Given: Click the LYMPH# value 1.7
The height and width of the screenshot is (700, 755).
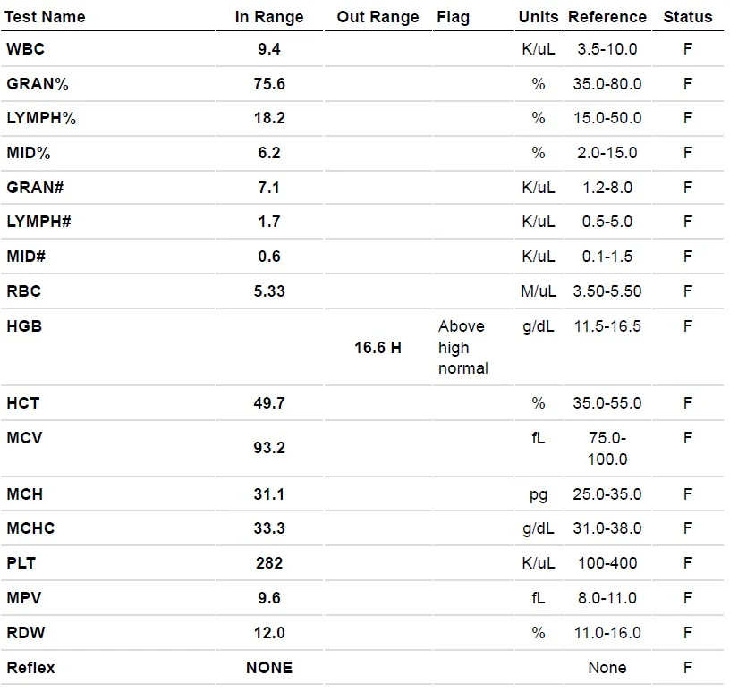Looking at the screenshot, I should point(269,222).
